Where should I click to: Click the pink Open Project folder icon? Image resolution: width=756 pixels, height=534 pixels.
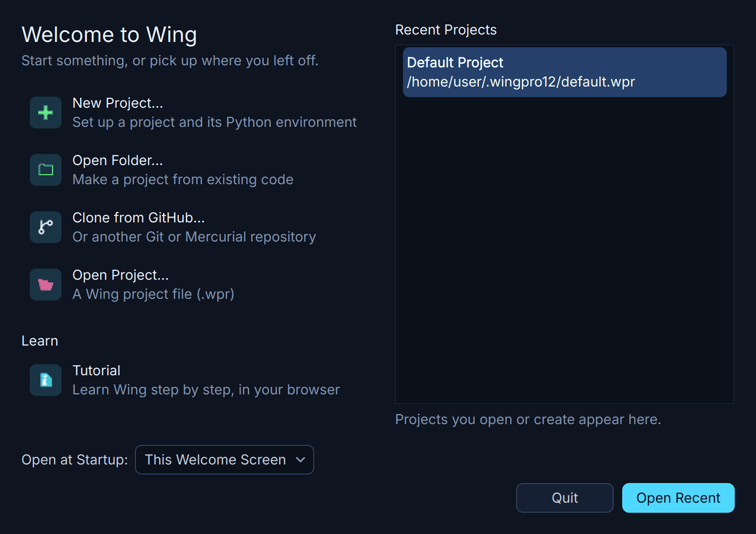pos(46,285)
